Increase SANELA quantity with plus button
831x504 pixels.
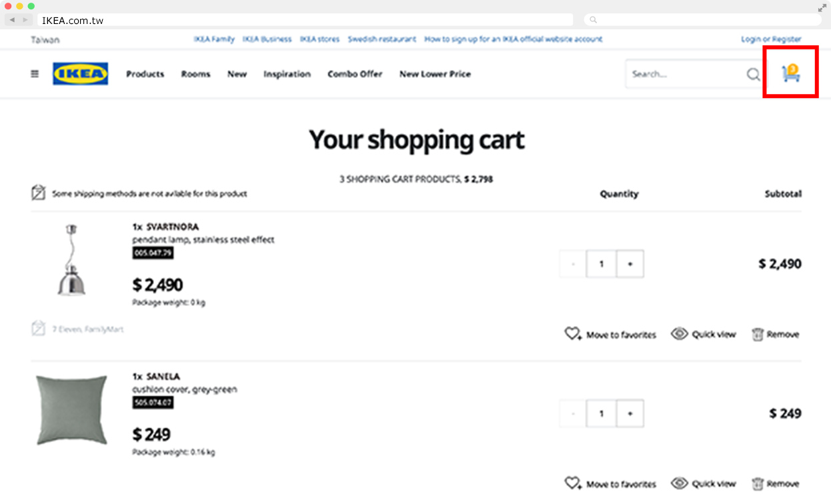630,414
